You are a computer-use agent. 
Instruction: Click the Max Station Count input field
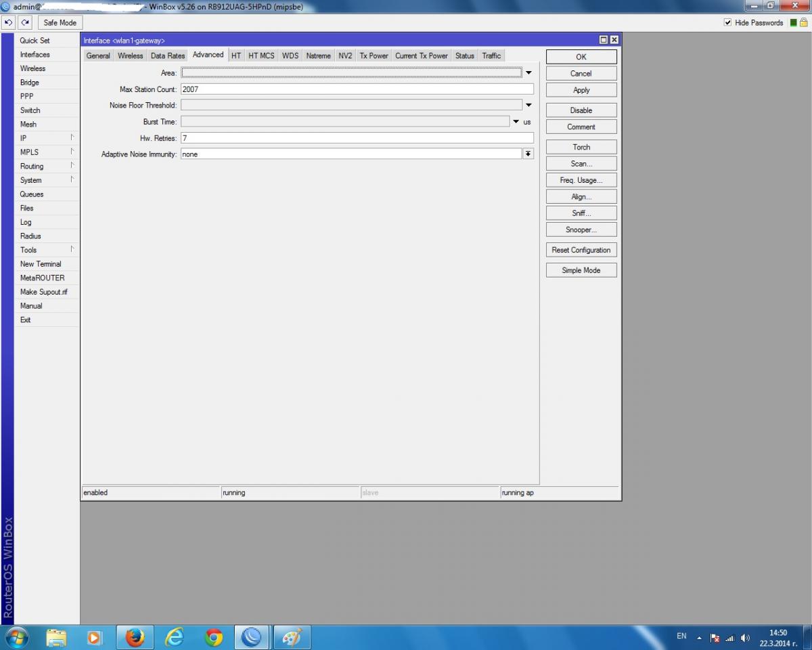pos(357,89)
